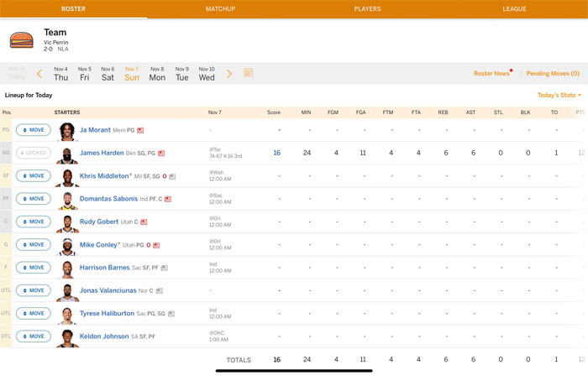Open the Players tab

(367, 8)
